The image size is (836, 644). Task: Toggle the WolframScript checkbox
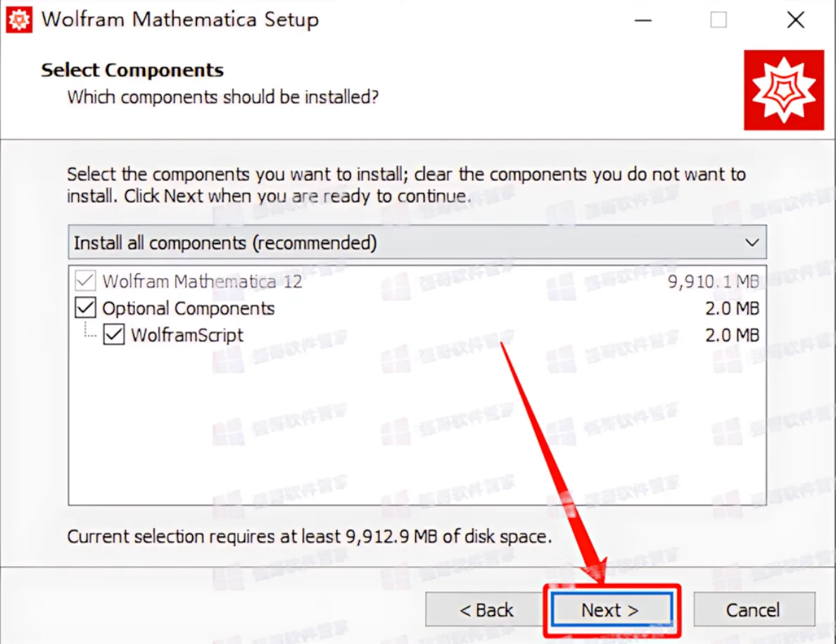tap(113, 334)
